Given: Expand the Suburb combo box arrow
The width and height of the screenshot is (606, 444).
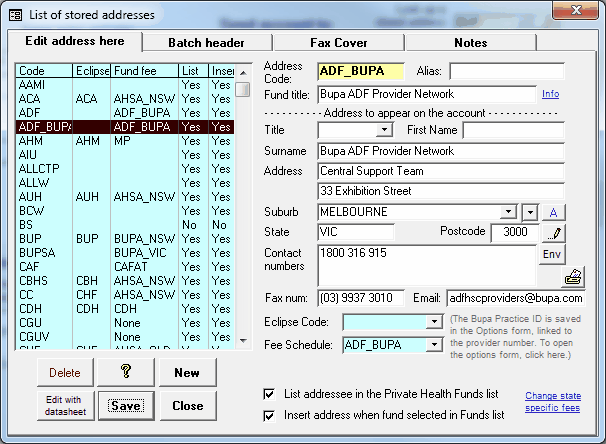Looking at the screenshot, I should (509, 212).
